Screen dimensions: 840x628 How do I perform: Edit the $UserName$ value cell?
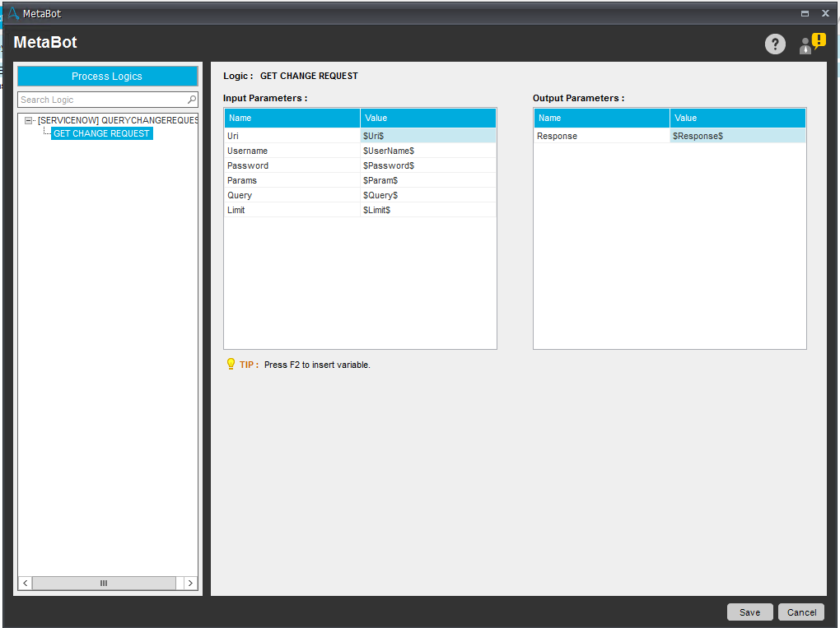point(427,151)
